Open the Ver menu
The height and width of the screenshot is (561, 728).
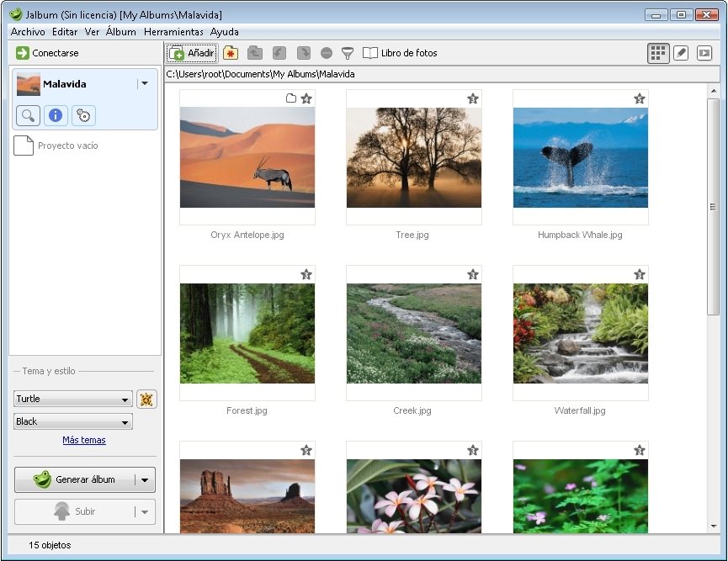pyautogui.click(x=92, y=32)
